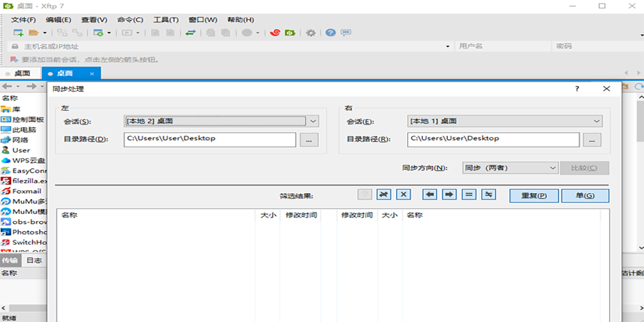Click the green-blue transfer arrows icon

pos(191,33)
